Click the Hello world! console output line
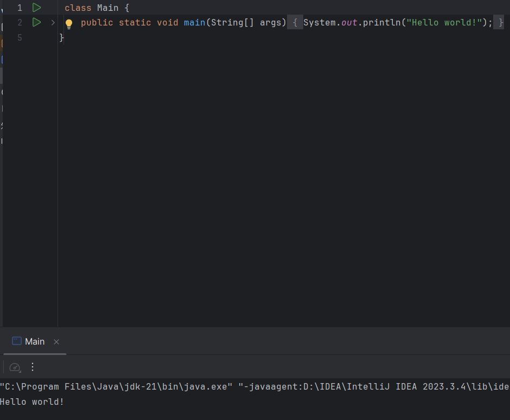Screen dimensions: 510x420 pos(32,402)
